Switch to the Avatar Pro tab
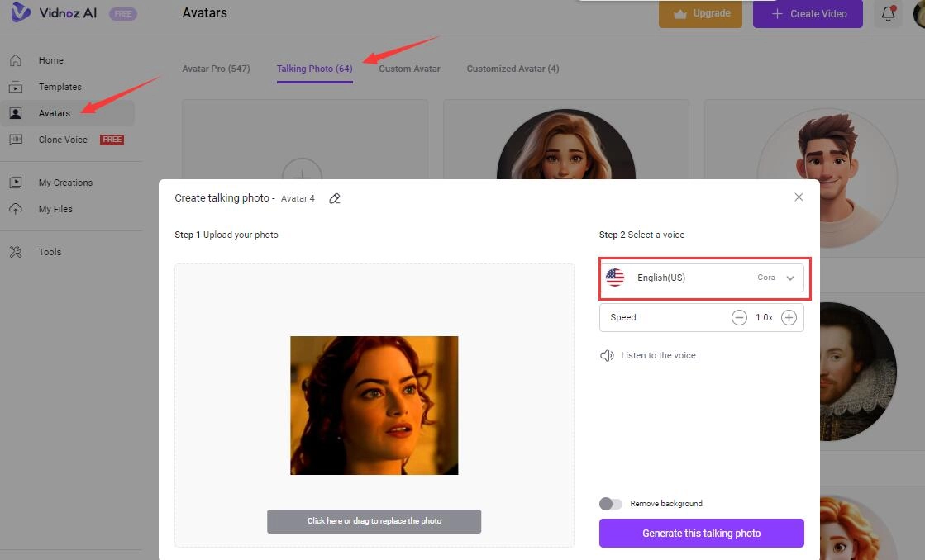The height and width of the screenshot is (560, 925). pyautogui.click(x=216, y=69)
